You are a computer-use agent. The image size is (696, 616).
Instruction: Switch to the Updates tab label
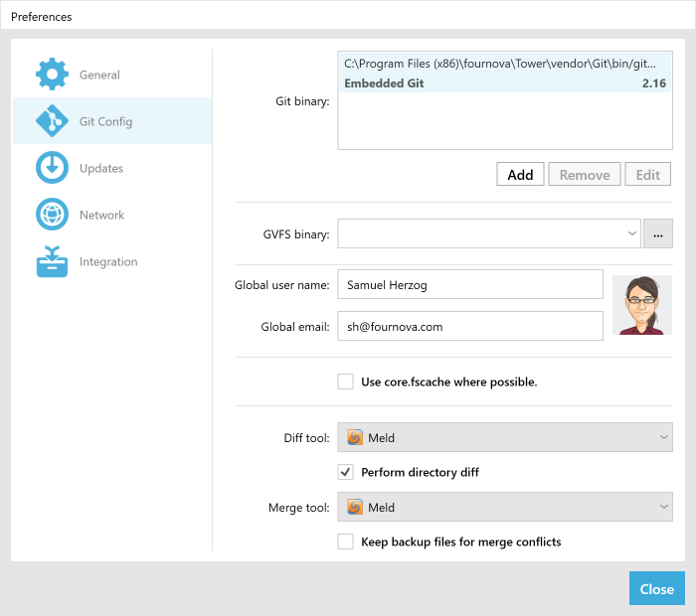click(101, 168)
